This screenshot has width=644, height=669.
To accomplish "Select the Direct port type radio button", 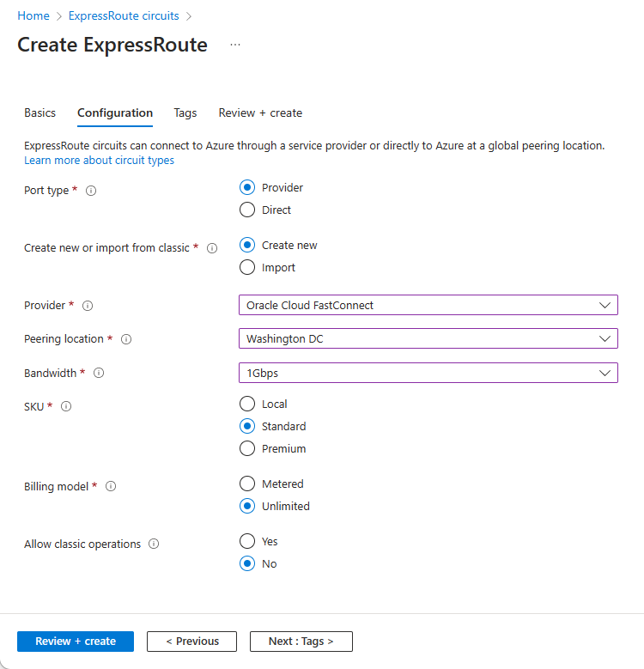I will point(247,210).
